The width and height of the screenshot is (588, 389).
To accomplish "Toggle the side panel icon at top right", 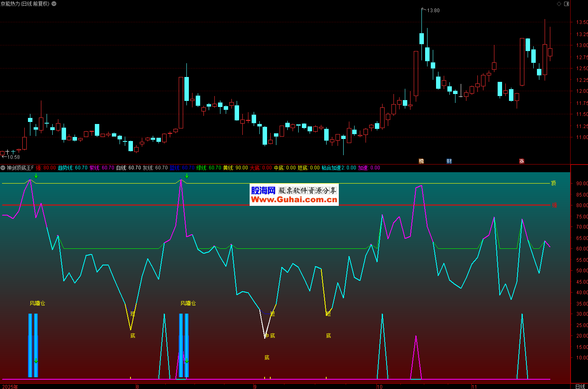I will (x=567, y=4).
